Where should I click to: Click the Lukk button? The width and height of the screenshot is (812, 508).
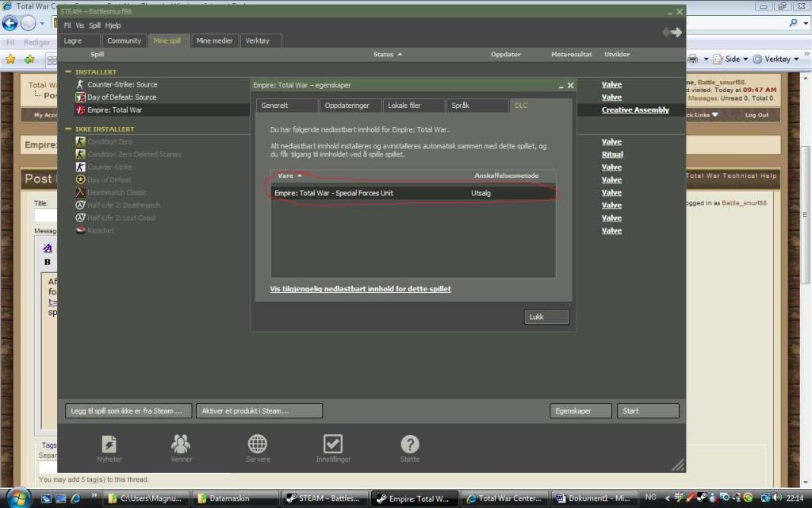[x=546, y=317]
